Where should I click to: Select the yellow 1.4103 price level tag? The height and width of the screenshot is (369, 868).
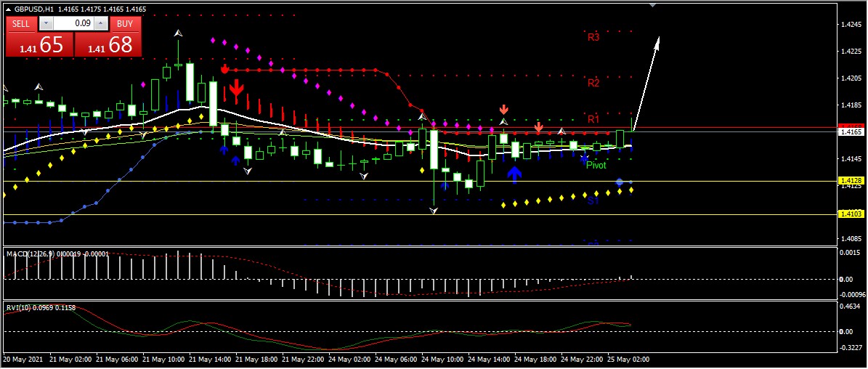849,214
